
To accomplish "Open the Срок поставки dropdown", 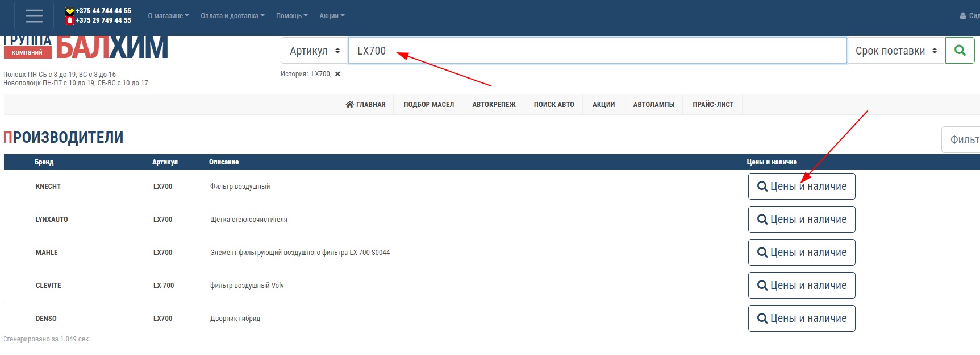I will (x=895, y=51).
